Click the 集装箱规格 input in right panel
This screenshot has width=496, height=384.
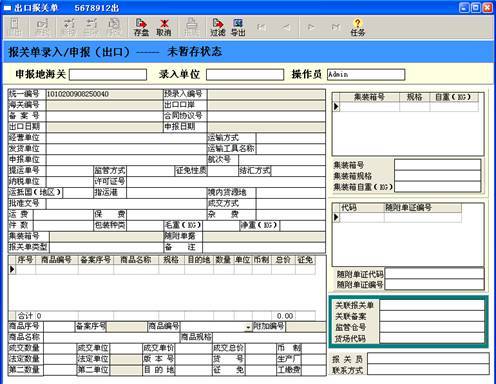pos(438,176)
